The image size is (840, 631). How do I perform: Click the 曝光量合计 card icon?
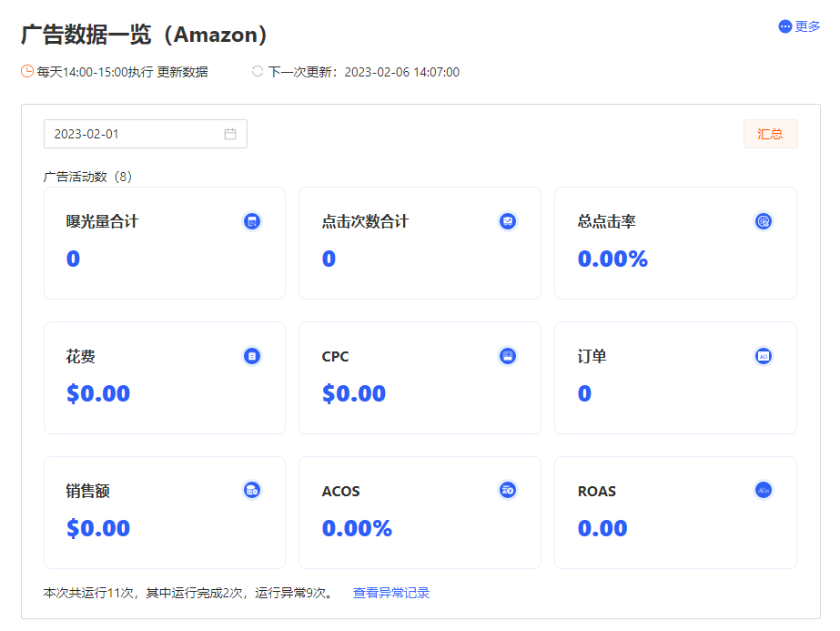click(252, 221)
